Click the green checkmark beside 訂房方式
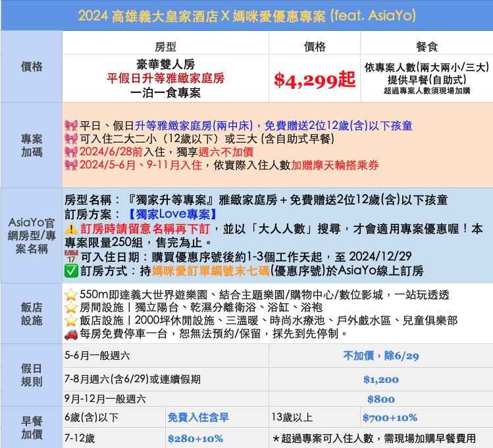The height and width of the screenshot is (448, 493). click(71, 270)
